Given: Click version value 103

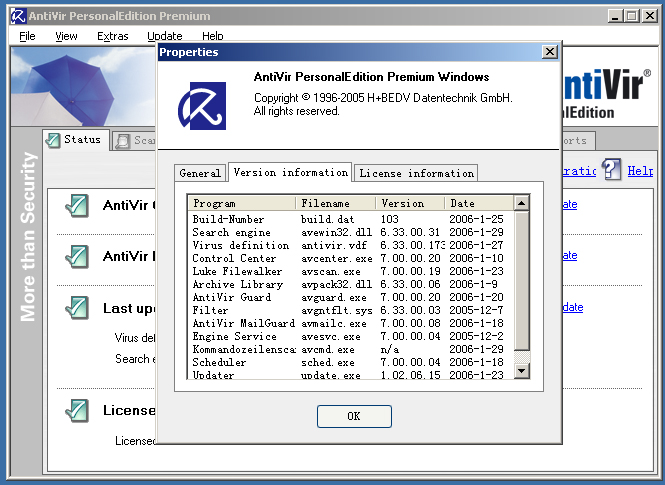Looking at the screenshot, I should click(389, 219).
